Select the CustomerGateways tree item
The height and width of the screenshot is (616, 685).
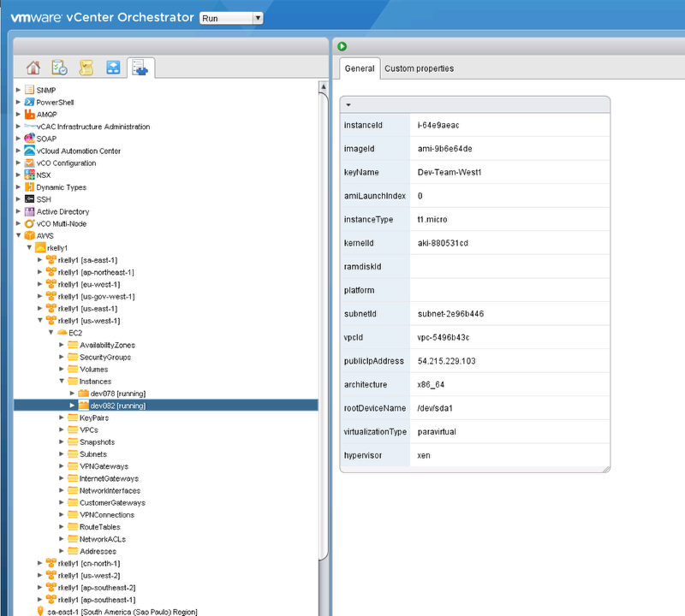(x=112, y=503)
